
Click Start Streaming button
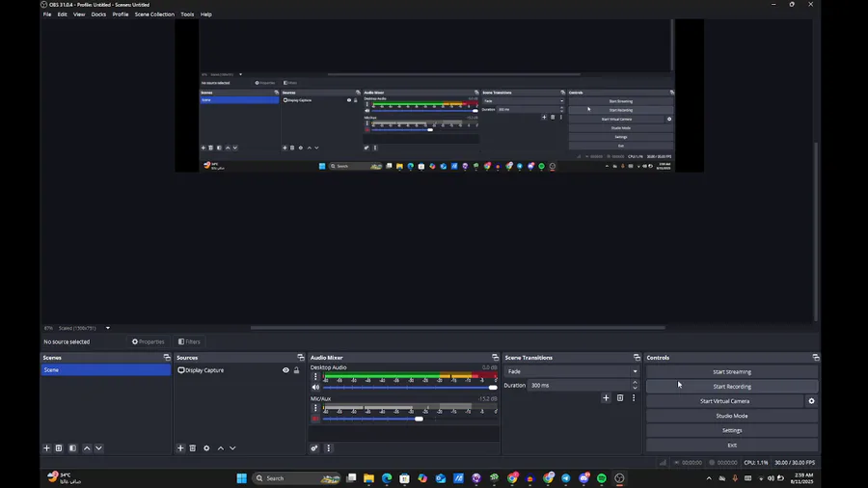coord(732,372)
